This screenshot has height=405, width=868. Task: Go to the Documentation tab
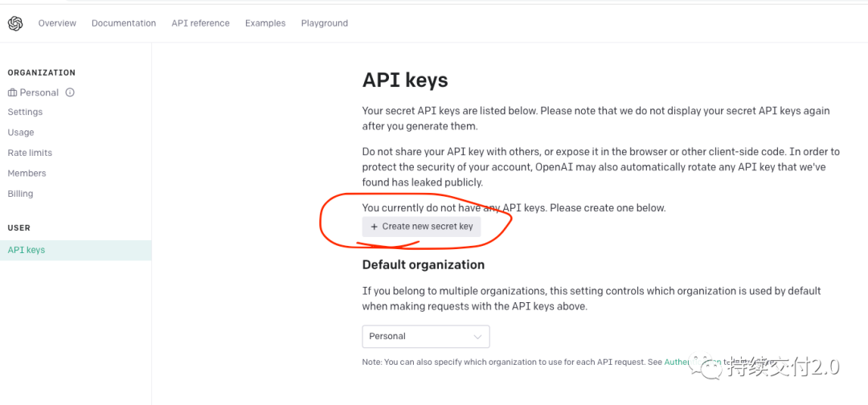click(124, 23)
